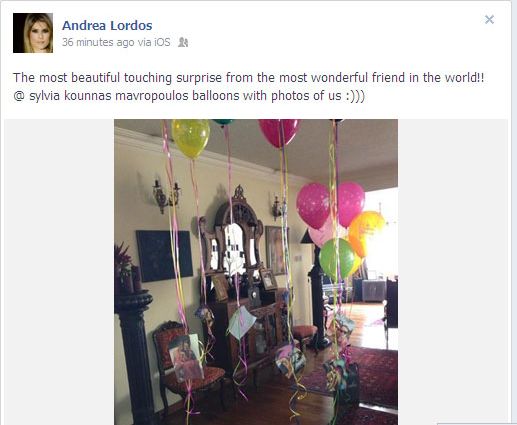Open the Andrea Lordos profile name link
Image resolution: width=517 pixels, height=425 pixels.
click(107, 25)
